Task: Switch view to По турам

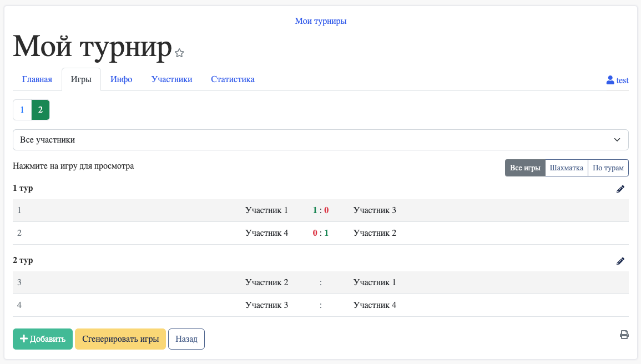Action: coord(608,168)
